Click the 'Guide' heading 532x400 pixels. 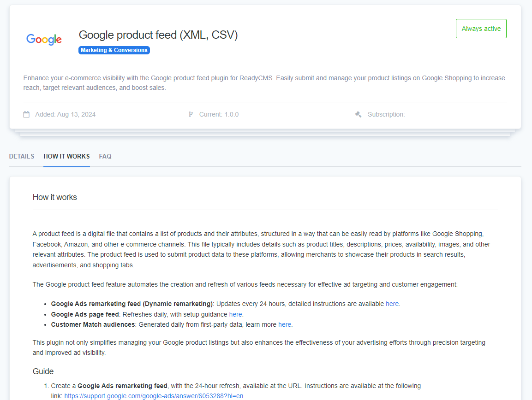point(43,371)
